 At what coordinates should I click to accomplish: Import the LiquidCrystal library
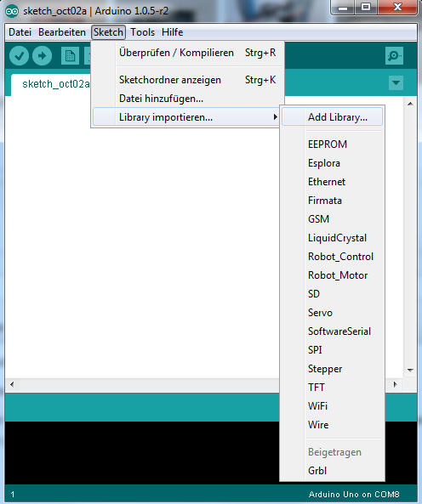333,237
